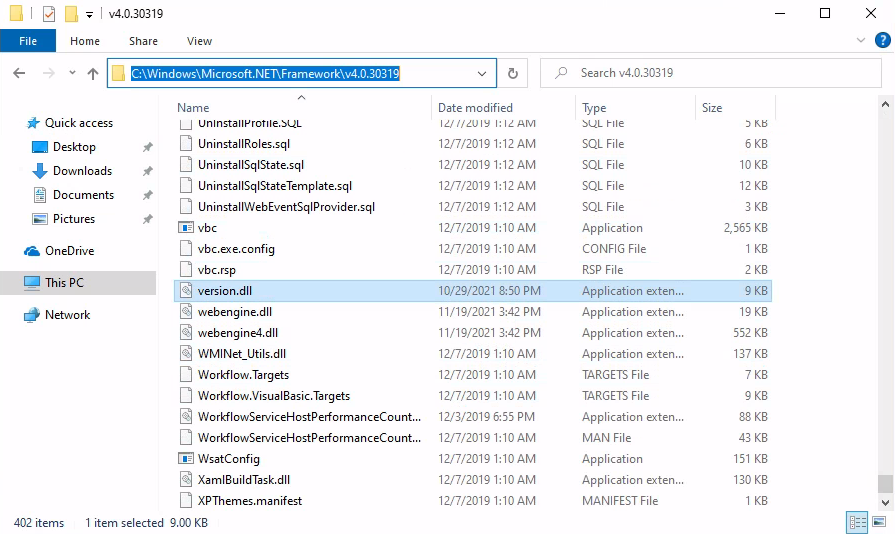Sort by the Date modified column header
The width and height of the screenshot is (895, 534).
click(475, 108)
